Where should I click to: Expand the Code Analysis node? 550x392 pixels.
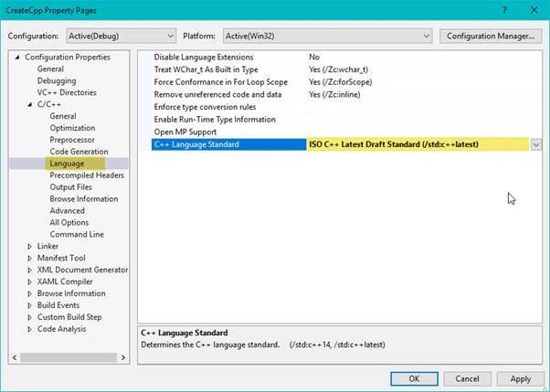point(29,329)
